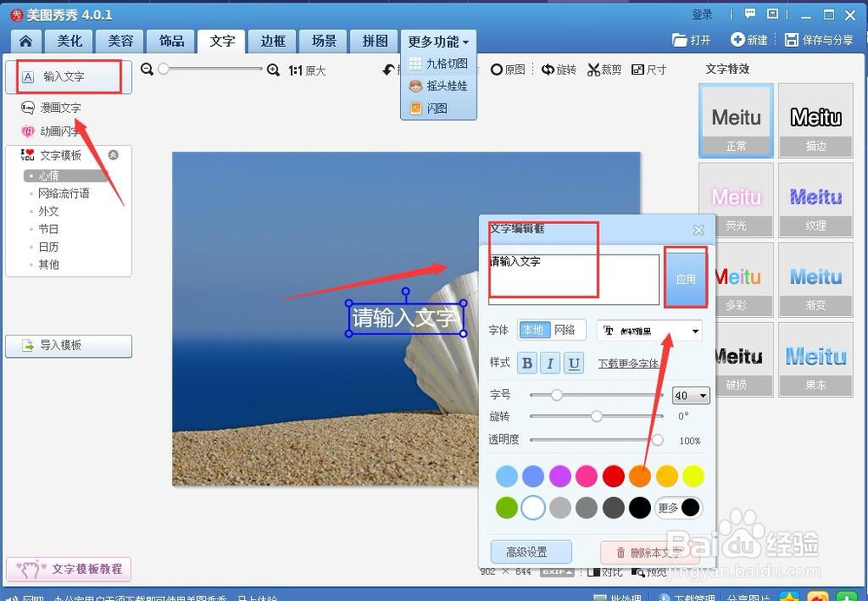Open 下载更多字体 download fonts link
This screenshot has width=868, height=601.
628,363
